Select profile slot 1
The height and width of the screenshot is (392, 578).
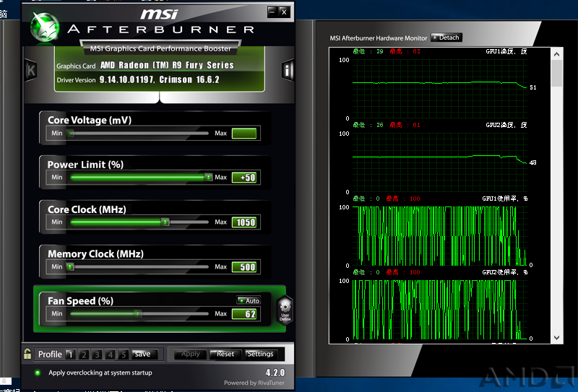[x=70, y=354]
